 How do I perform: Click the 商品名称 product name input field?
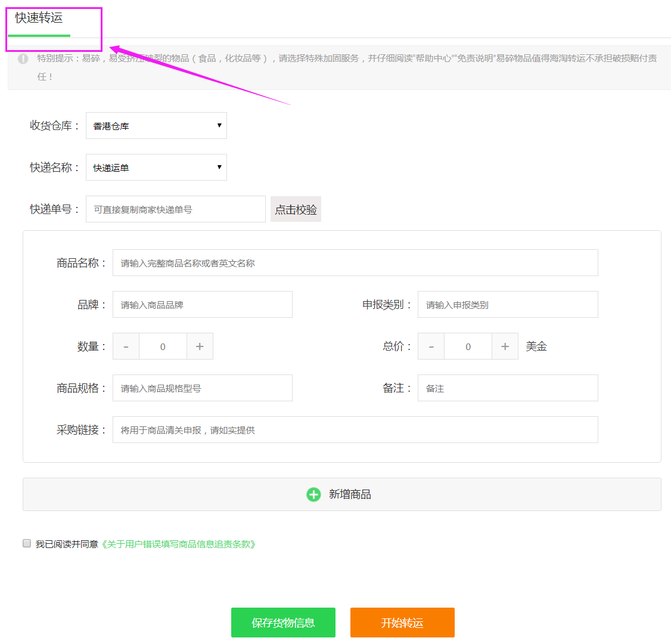click(355, 262)
